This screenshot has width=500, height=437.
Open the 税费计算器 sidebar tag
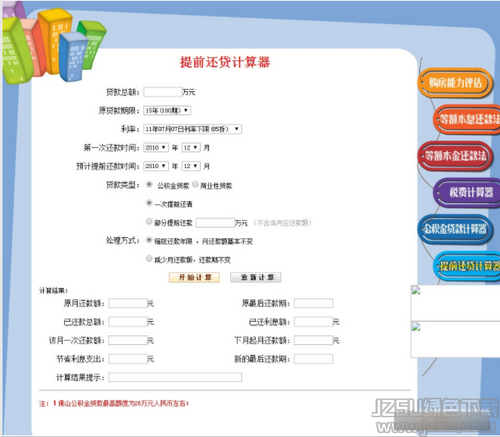(x=467, y=192)
